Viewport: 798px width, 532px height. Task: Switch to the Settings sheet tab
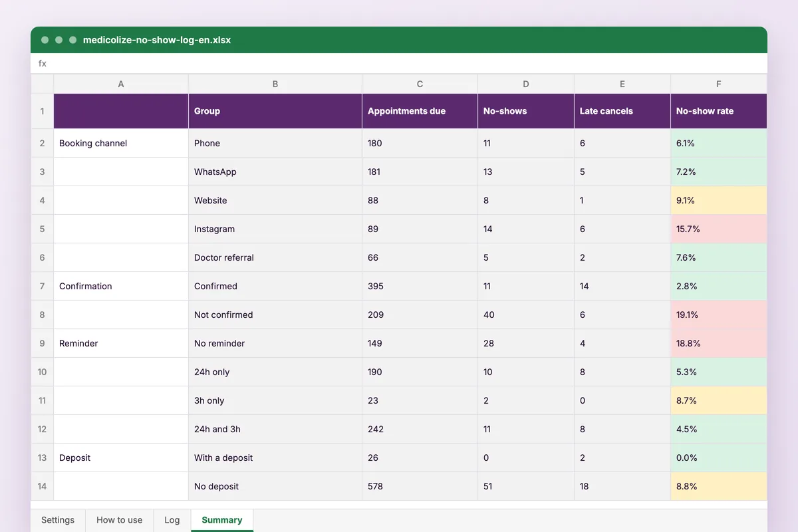pos(58,520)
